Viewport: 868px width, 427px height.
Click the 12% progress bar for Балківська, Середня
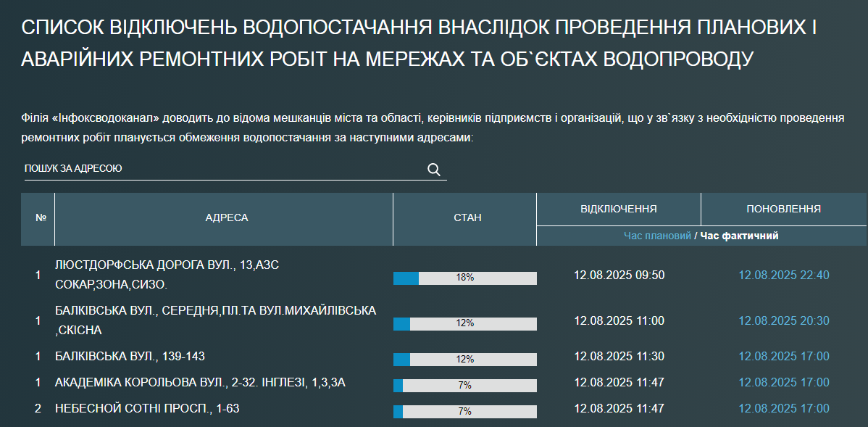(x=464, y=323)
